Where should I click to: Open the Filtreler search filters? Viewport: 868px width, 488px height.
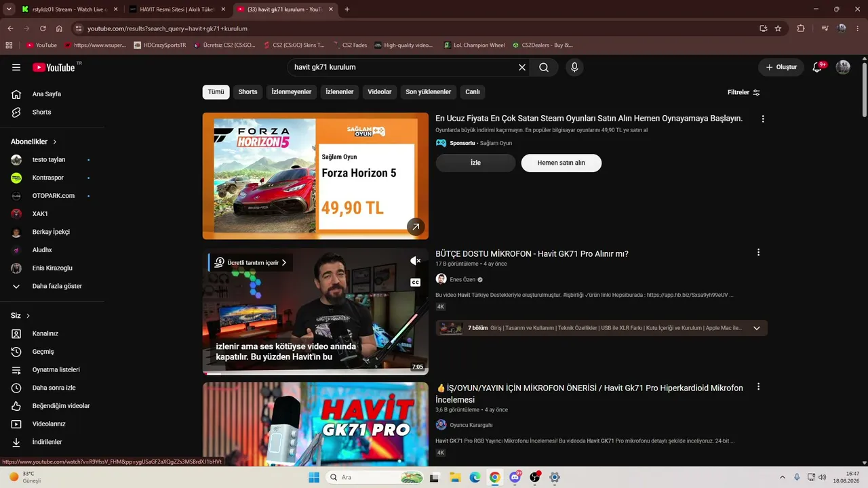[x=744, y=92]
